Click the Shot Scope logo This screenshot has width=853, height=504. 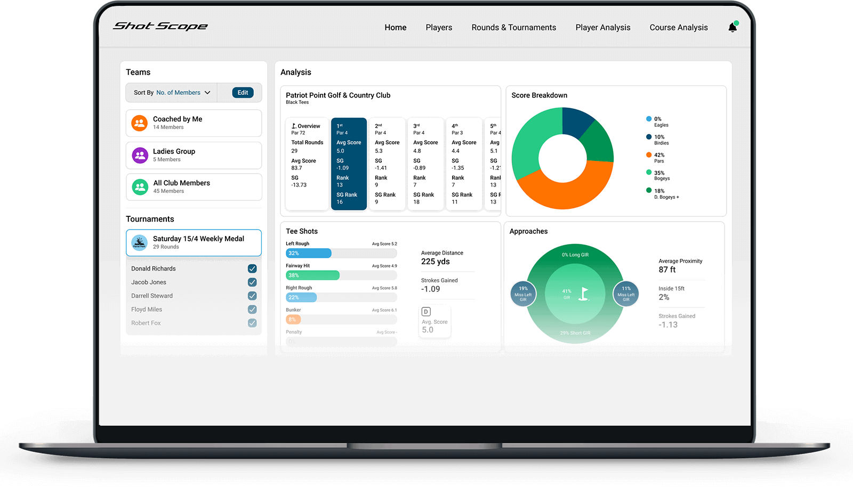[160, 26]
